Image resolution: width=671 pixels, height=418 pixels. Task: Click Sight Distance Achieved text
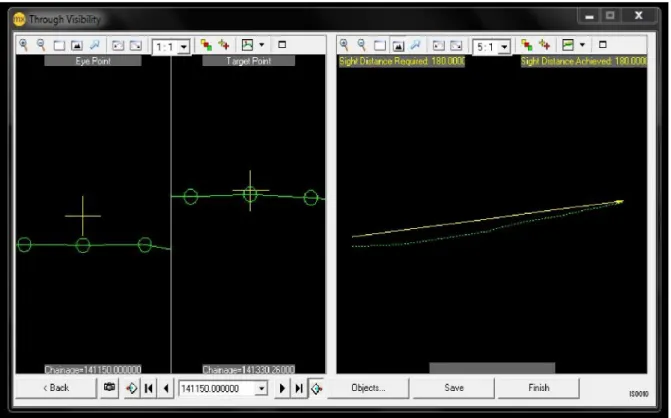(x=584, y=62)
